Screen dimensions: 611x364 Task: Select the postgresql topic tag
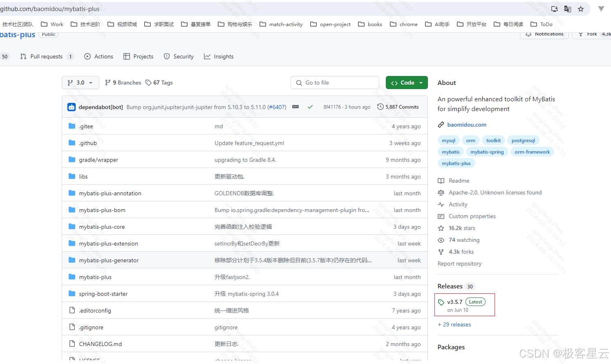pos(523,141)
